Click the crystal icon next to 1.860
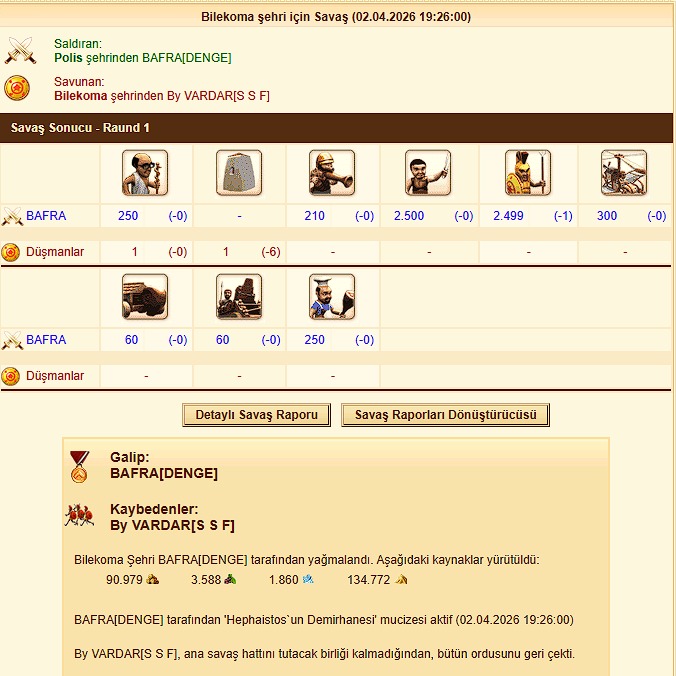The height and width of the screenshot is (676, 676). click(x=308, y=579)
